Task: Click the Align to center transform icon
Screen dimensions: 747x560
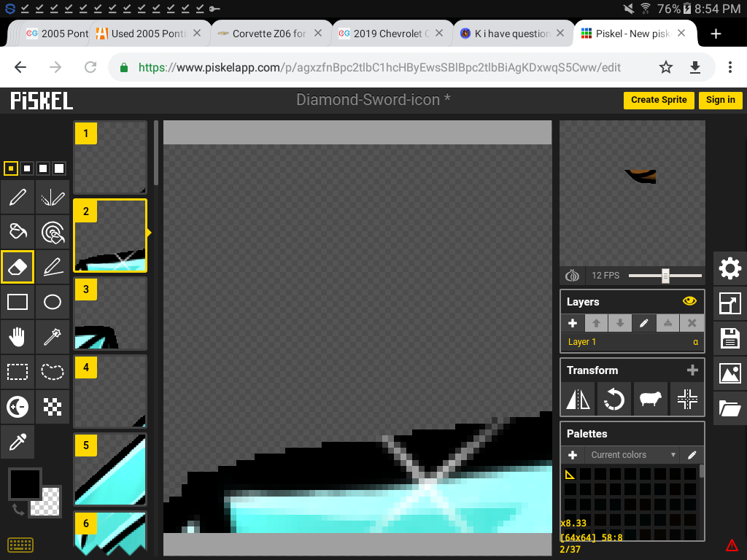Action: (687, 399)
